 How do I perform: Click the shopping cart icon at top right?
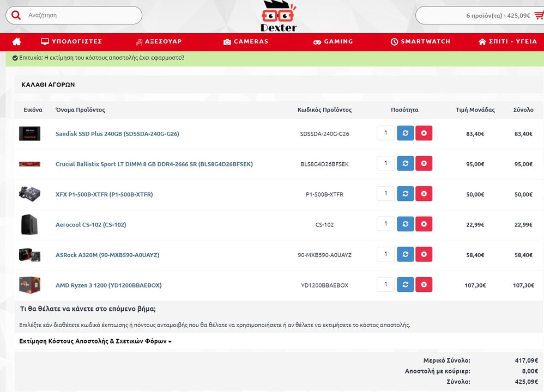[539, 15]
